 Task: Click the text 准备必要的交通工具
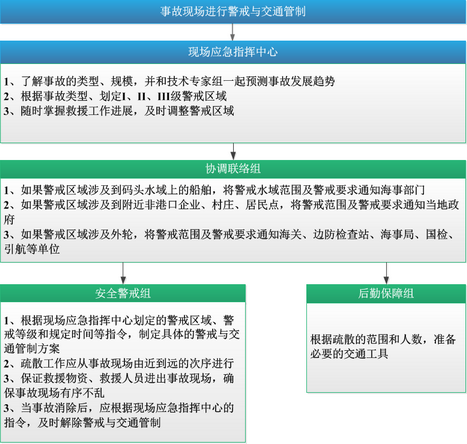383,347
